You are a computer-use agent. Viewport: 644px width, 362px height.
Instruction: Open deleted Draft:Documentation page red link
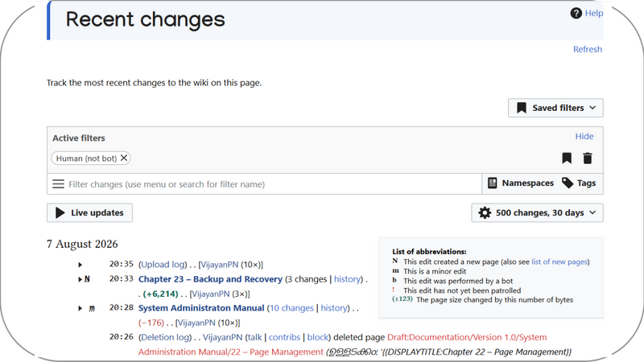point(467,337)
